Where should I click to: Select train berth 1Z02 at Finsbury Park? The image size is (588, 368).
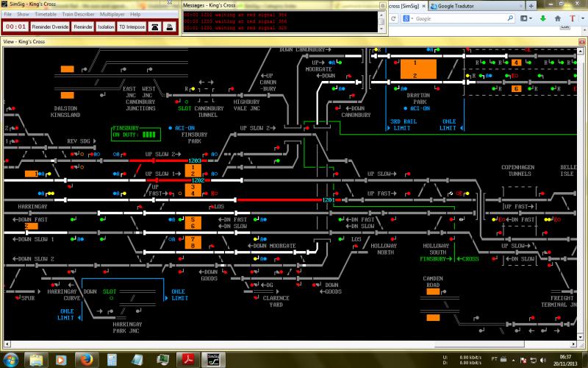coord(198,180)
